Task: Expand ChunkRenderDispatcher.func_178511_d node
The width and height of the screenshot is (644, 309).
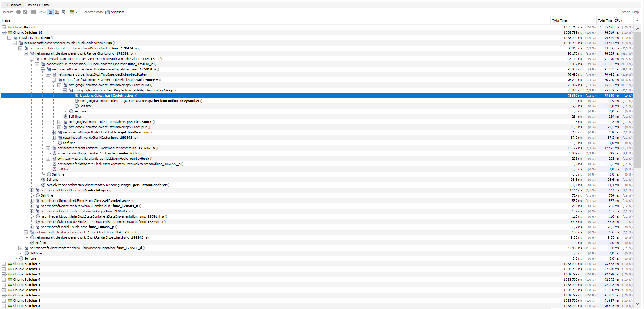Action: pyautogui.click(x=20, y=248)
